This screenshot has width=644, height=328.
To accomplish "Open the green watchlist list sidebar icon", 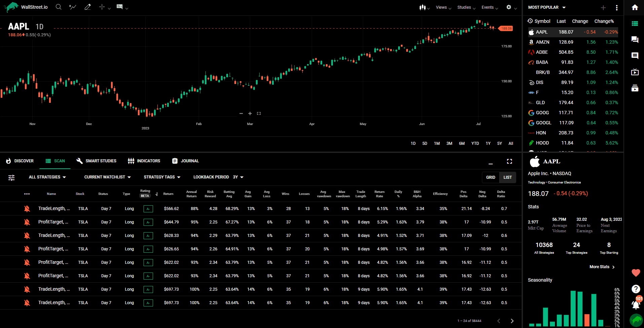I will 635,24.
